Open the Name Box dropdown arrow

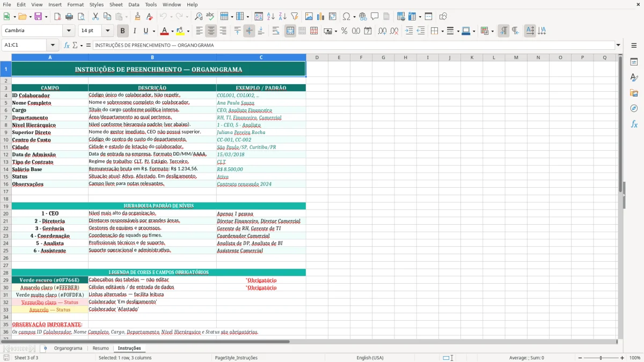point(53,45)
